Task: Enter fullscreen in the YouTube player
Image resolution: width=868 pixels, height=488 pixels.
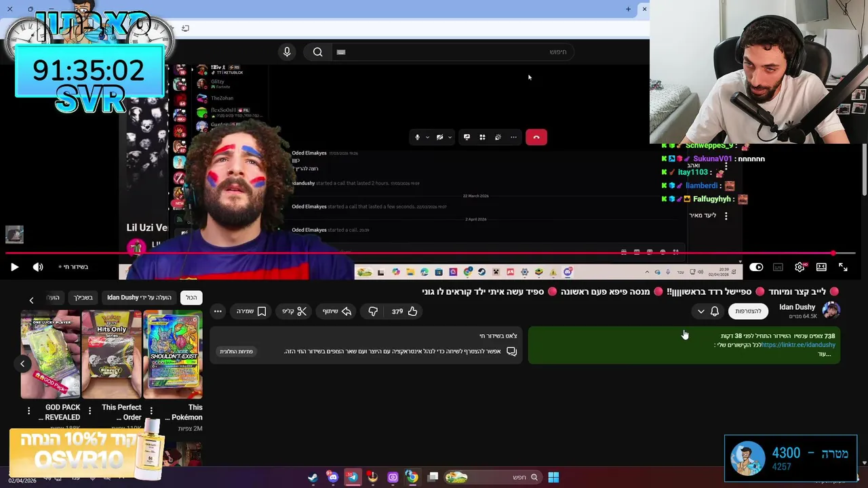Action: point(843,267)
